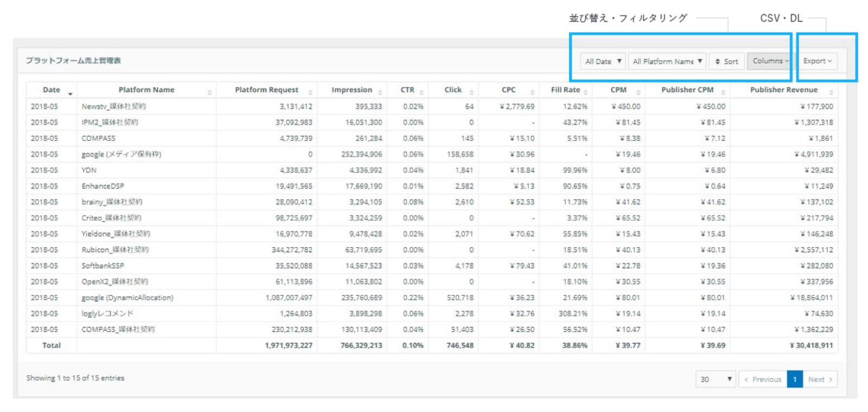This screenshot has height=412, width=868.
Task: Click the Date column sort arrow icon
Action: tap(70, 93)
